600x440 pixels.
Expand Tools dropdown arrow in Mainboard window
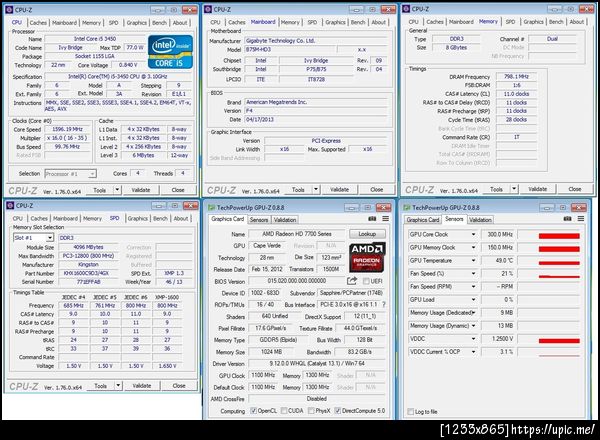[316, 189]
